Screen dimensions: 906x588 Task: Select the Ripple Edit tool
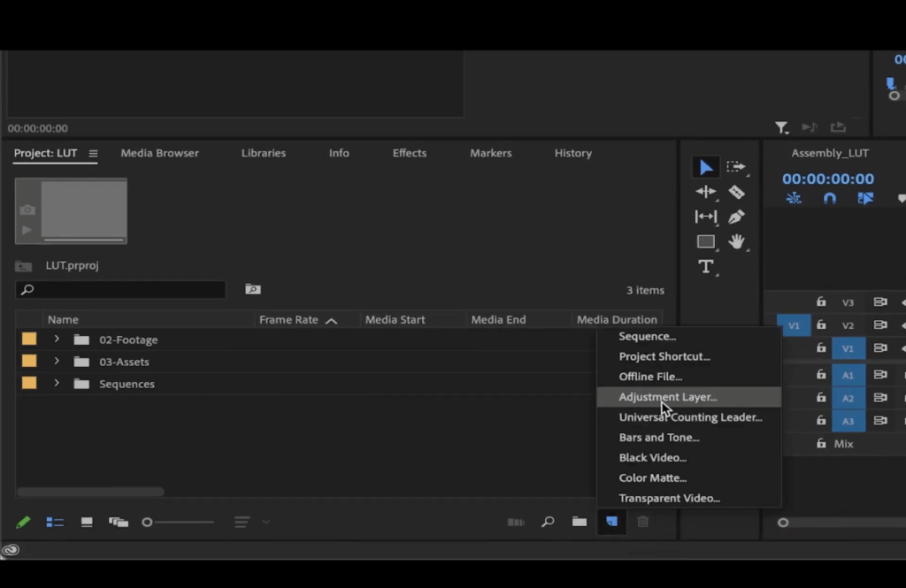point(705,192)
